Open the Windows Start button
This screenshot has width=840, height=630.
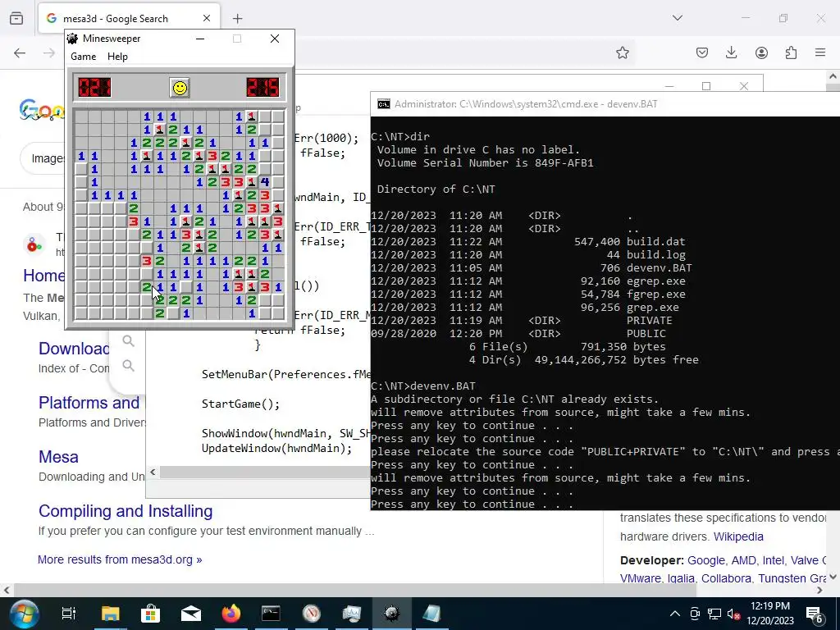24,614
